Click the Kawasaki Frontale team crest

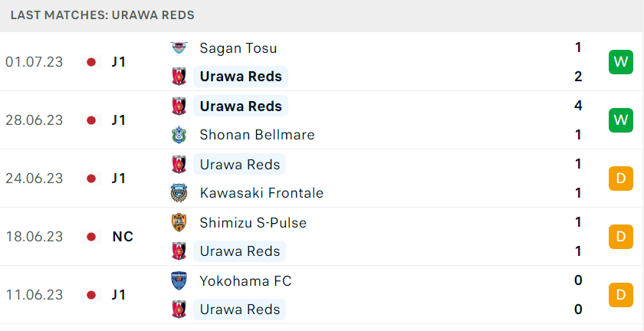179,193
